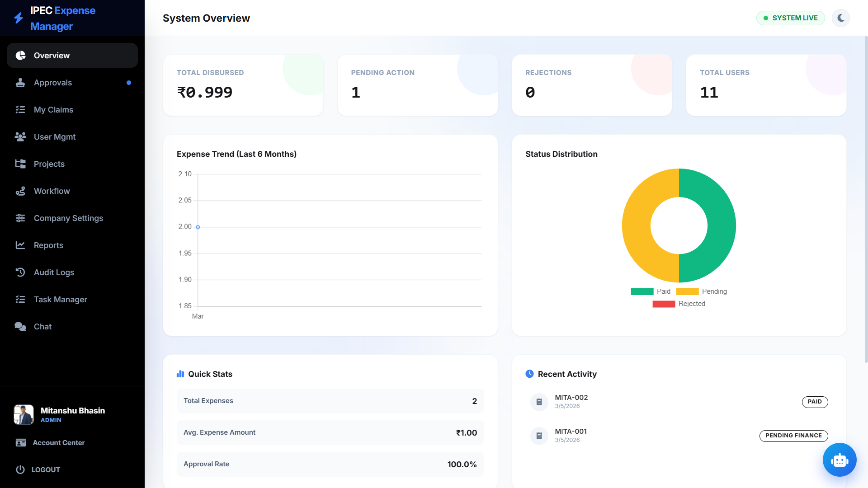Open the Task Manager section
Screen dimensions: 868x488
60,300
